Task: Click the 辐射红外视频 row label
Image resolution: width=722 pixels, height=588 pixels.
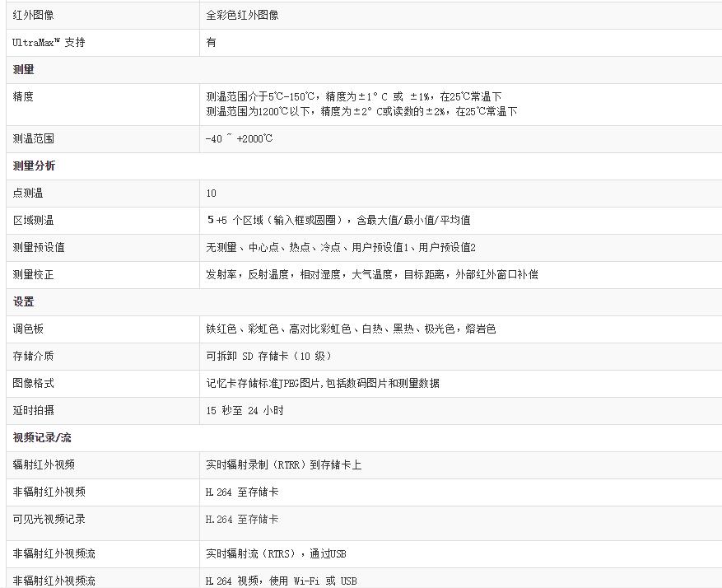Action: pyautogui.click(x=44, y=464)
